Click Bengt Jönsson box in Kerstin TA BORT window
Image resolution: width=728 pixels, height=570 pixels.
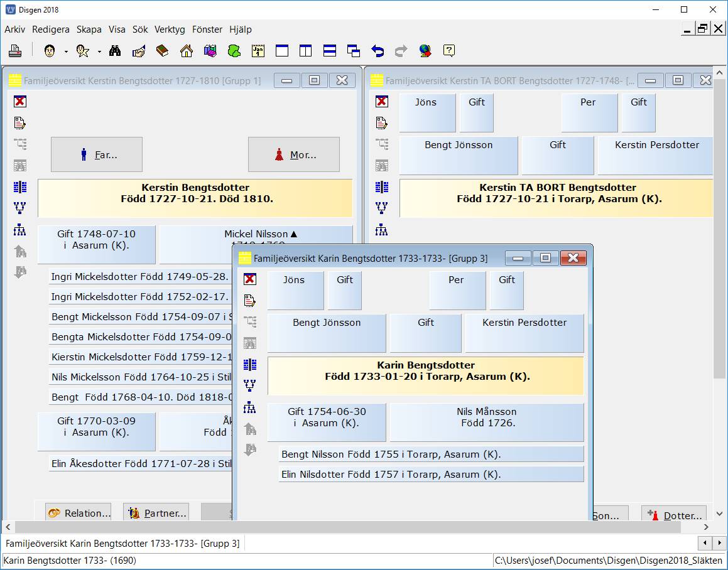point(459,156)
